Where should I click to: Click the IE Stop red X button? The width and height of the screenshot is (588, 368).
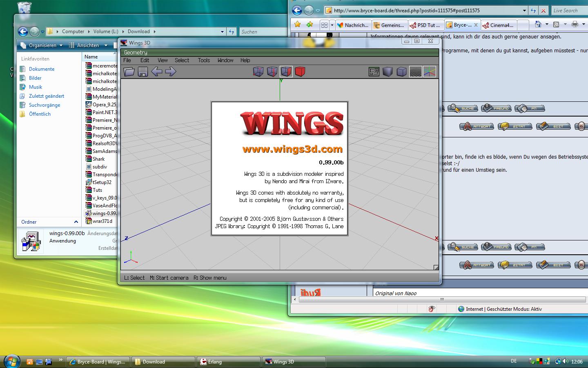(x=543, y=11)
